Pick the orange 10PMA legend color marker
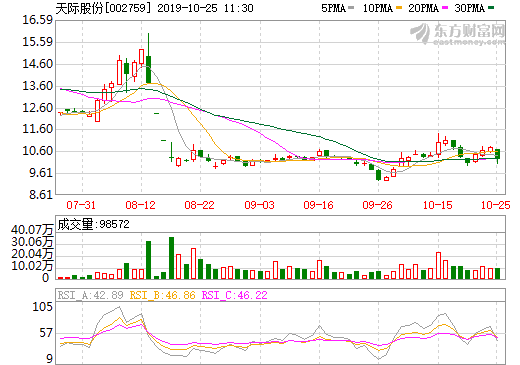Screen dimensions: 520x365 [399, 8]
